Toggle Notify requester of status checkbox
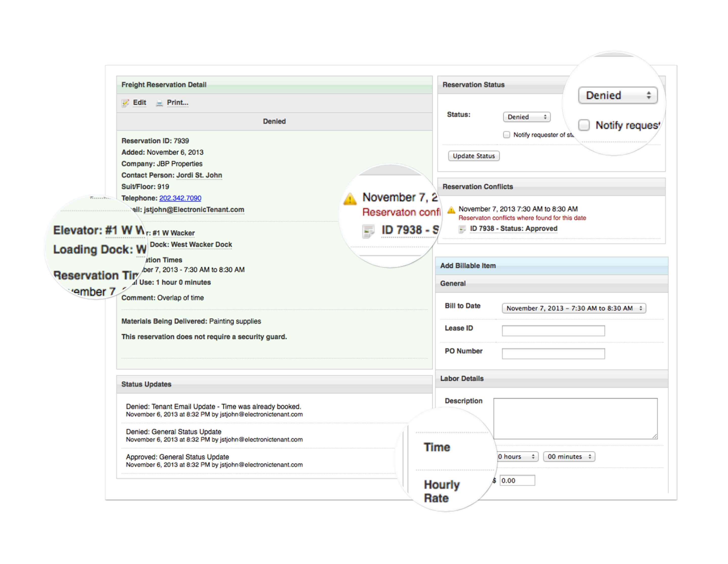 click(x=506, y=135)
